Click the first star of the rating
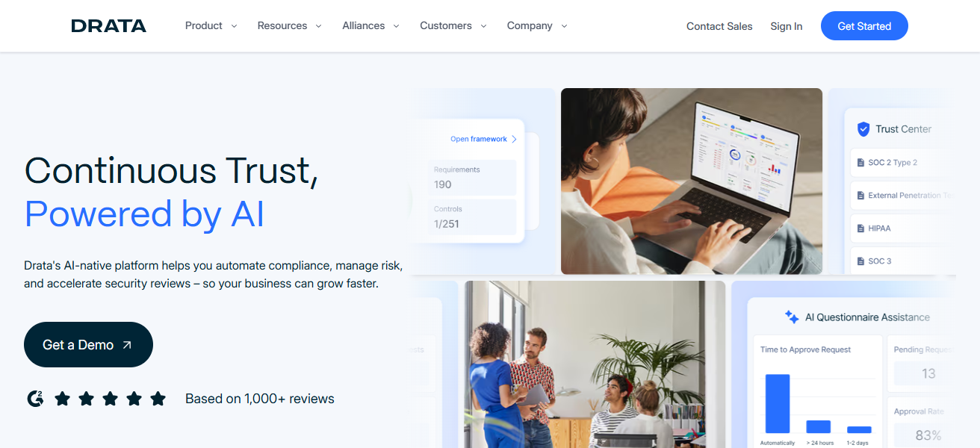Screen dimensions: 980x448 pyautogui.click(x=62, y=399)
